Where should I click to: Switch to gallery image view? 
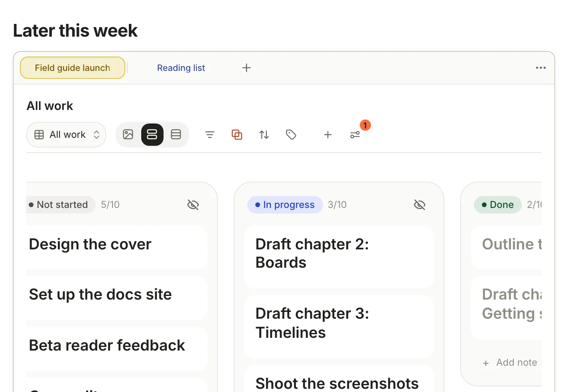[128, 135]
